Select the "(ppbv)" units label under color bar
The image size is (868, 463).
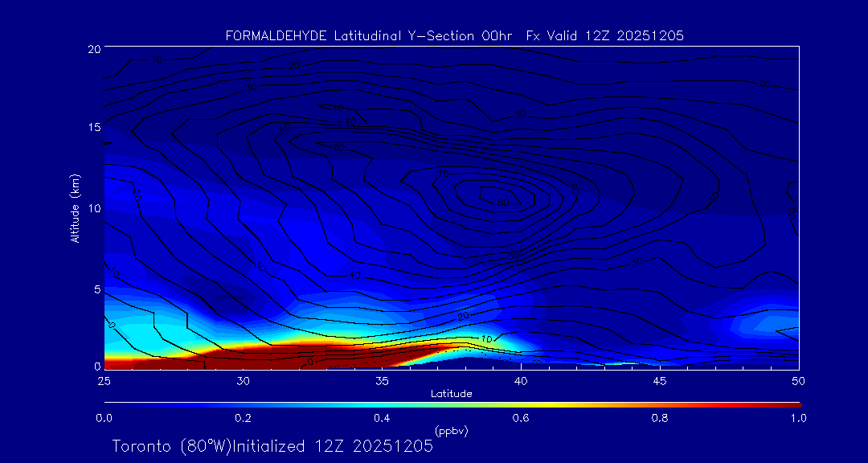[x=452, y=432]
